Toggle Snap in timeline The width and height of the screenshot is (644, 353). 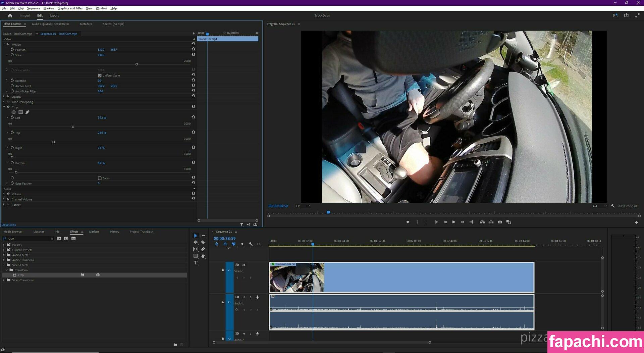(x=225, y=244)
